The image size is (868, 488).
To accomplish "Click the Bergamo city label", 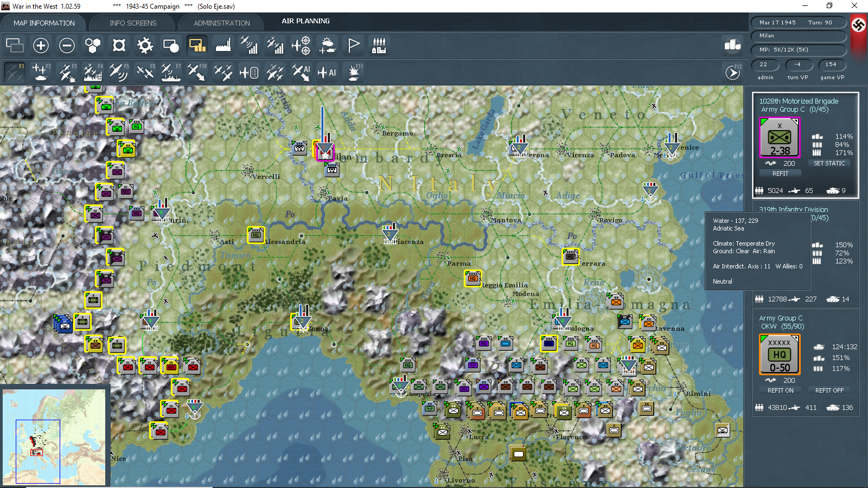I will [398, 133].
